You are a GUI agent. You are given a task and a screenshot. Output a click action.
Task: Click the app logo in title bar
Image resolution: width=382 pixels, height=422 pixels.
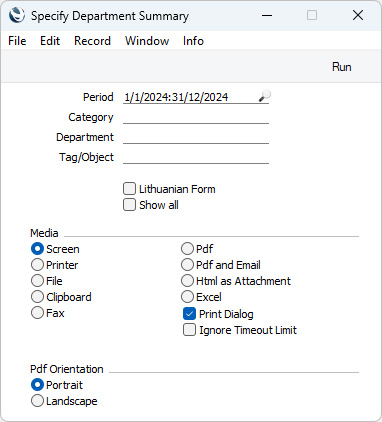click(x=17, y=15)
